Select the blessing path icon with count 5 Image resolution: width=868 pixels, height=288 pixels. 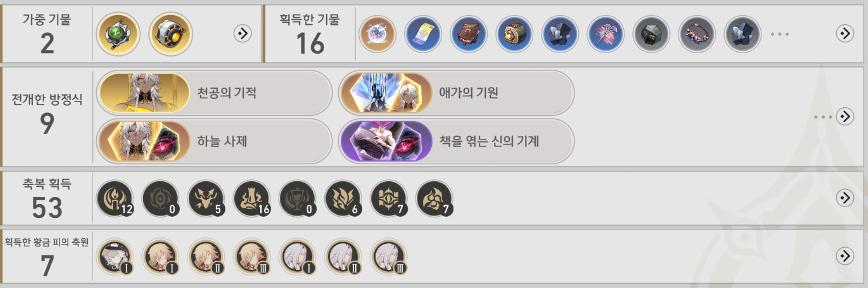pos(207,198)
